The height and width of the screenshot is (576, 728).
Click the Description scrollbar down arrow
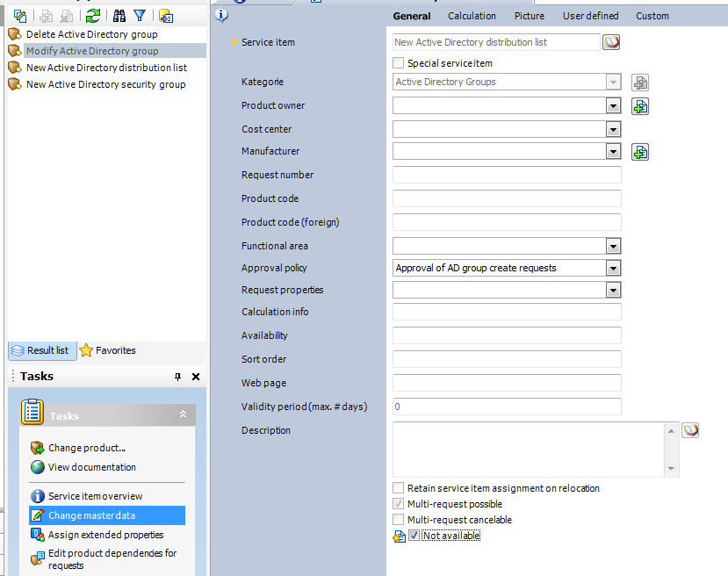671,469
